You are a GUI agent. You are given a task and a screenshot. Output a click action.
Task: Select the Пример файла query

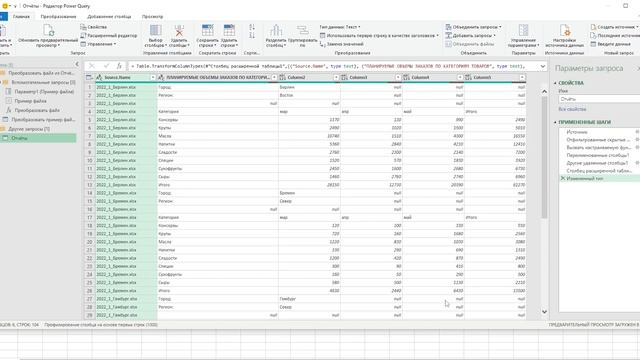pos(31,101)
